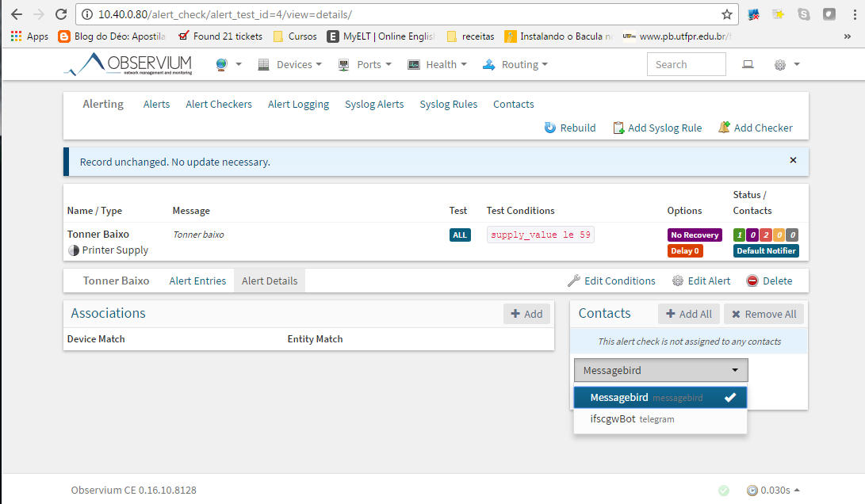
Task: Switch to Alert Entries tab
Action: (197, 281)
